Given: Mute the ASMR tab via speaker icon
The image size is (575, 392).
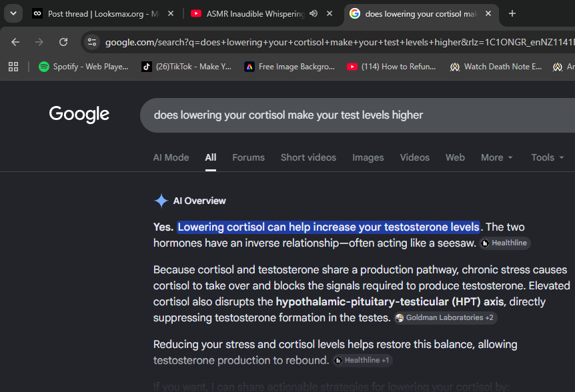Looking at the screenshot, I should 313,13.
